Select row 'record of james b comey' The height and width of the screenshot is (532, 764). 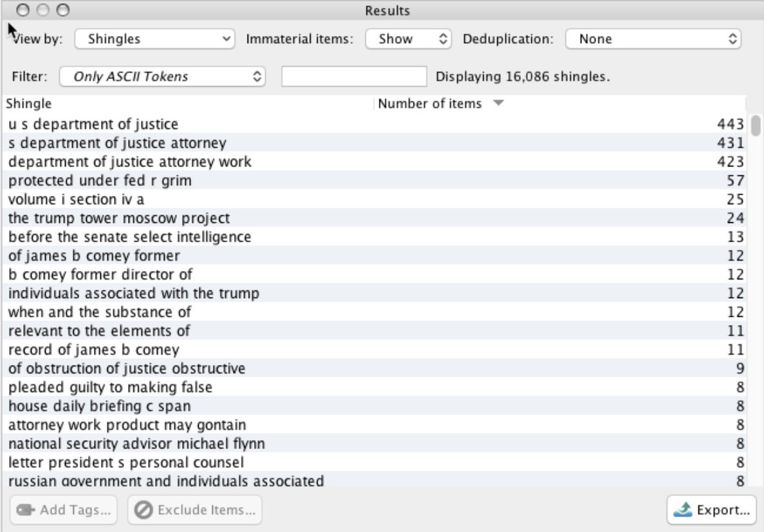point(374,350)
